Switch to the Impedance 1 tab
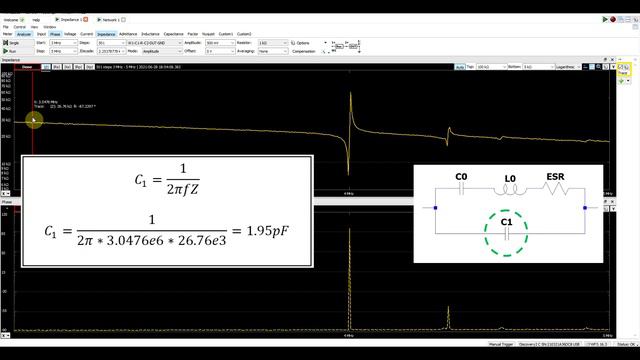Viewport: 640px width, 360px height. [71, 20]
